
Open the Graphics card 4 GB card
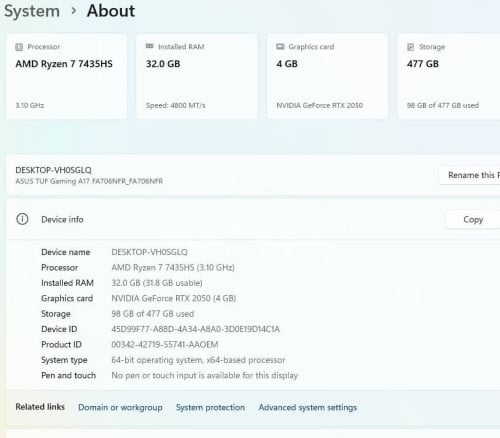[328, 76]
